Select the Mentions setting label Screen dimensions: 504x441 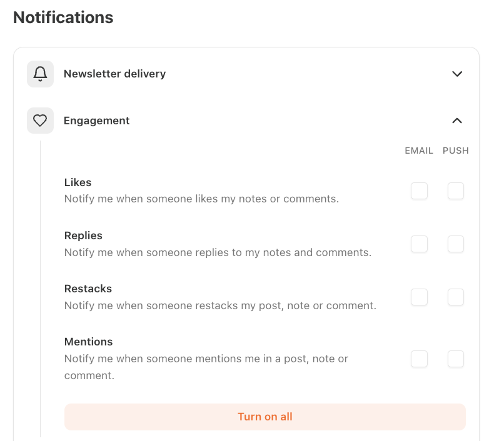tap(88, 342)
